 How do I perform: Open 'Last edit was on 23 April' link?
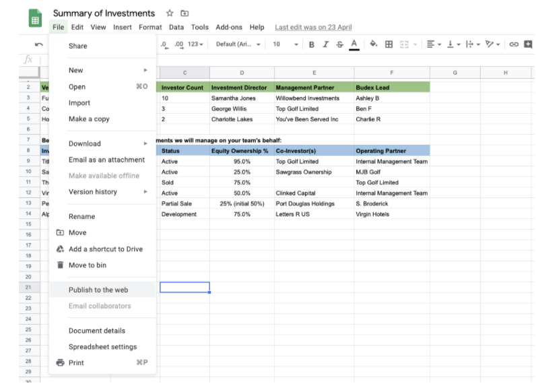point(313,28)
